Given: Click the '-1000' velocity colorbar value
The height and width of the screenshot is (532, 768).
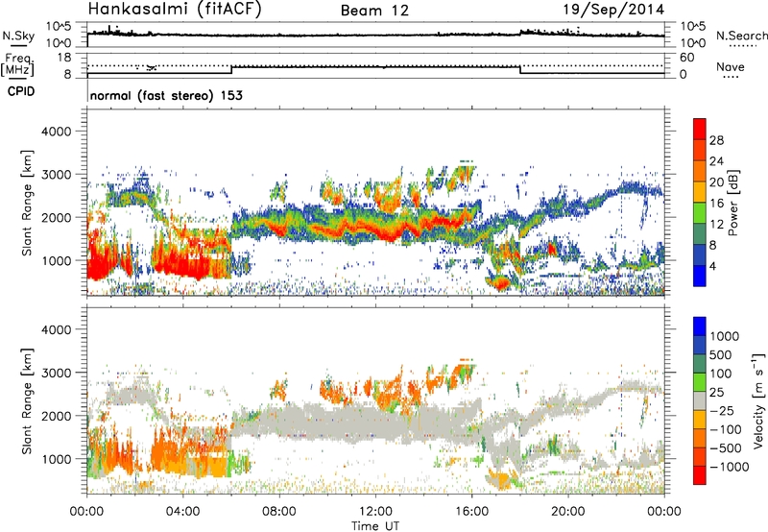Looking at the screenshot, I should click(730, 467).
